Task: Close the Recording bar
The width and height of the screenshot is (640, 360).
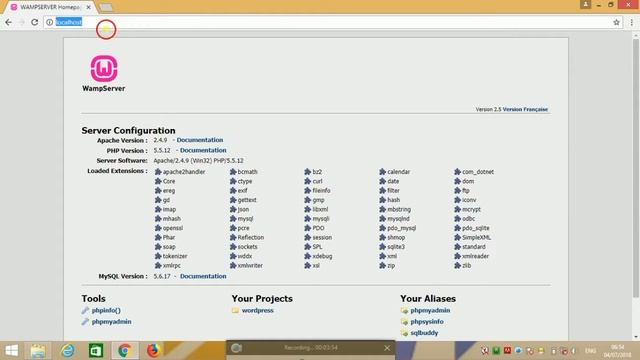Action: tap(387, 348)
